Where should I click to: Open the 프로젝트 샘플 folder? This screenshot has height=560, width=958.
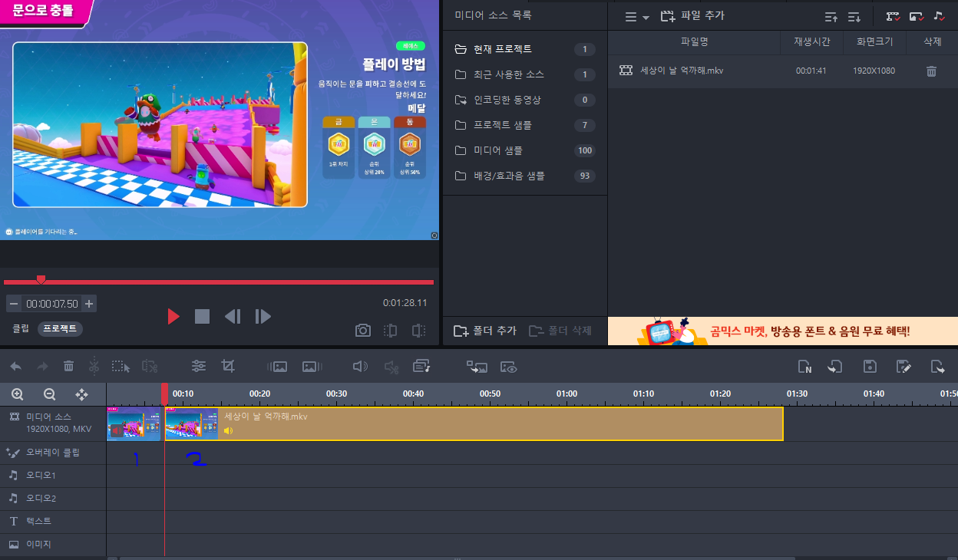(525, 125)
